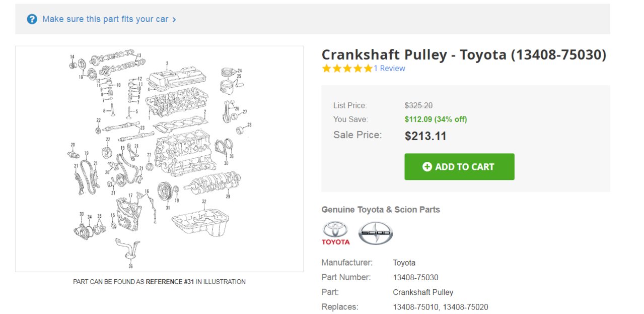Image resolution: width=644 pixels, height=314 pixels.
Task: Click the Toyota brand logo
Action: [x=335, y=233]
